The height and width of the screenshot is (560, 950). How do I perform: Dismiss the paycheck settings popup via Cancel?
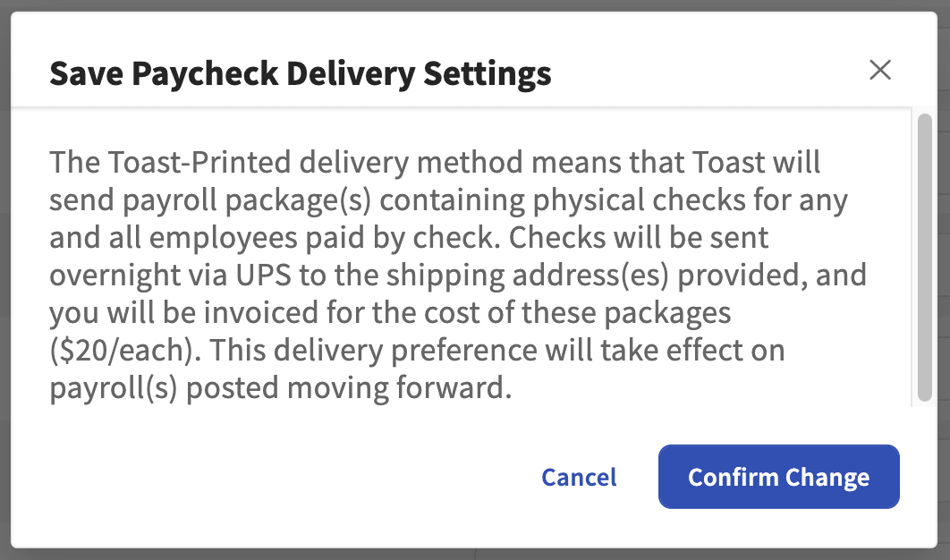pyautogui.click(x=578, y=477)
